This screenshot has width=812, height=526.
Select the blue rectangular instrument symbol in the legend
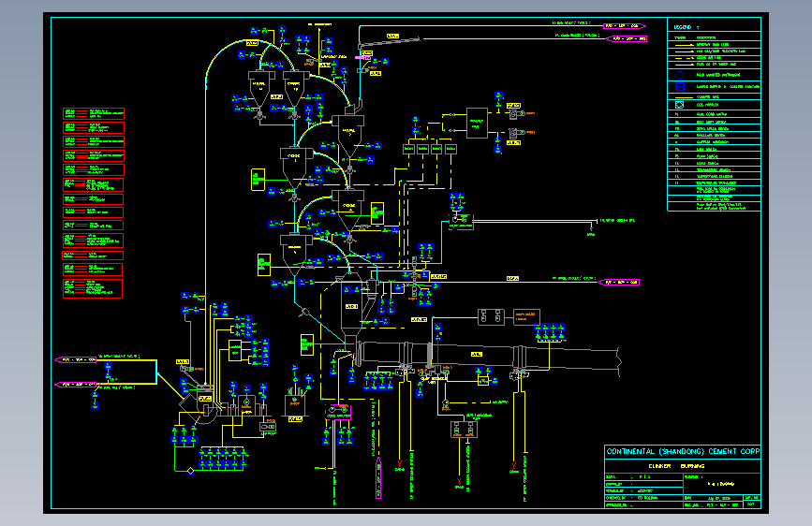click(x=679, y=87)
